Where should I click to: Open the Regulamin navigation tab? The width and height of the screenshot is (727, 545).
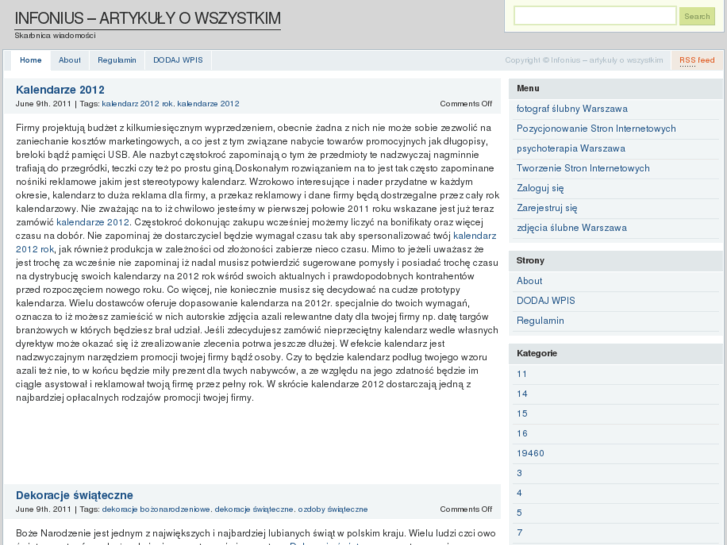[117, 60]
